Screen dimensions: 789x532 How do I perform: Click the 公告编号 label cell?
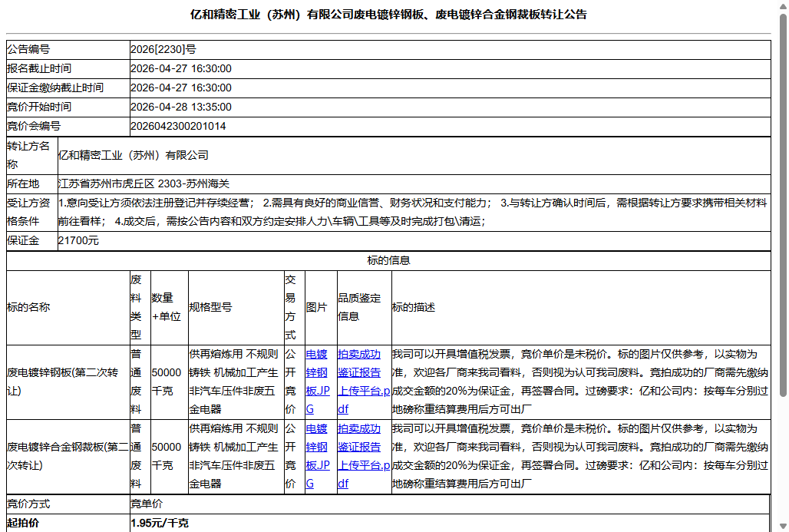[68, 49]
